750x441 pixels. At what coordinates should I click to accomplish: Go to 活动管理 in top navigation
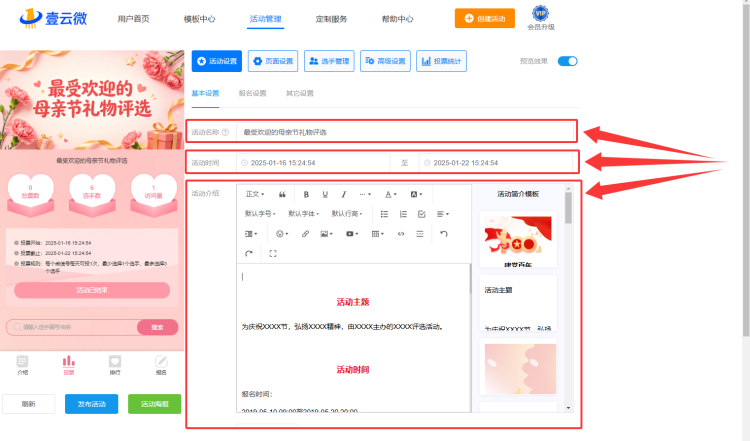(x=265, y=19)
